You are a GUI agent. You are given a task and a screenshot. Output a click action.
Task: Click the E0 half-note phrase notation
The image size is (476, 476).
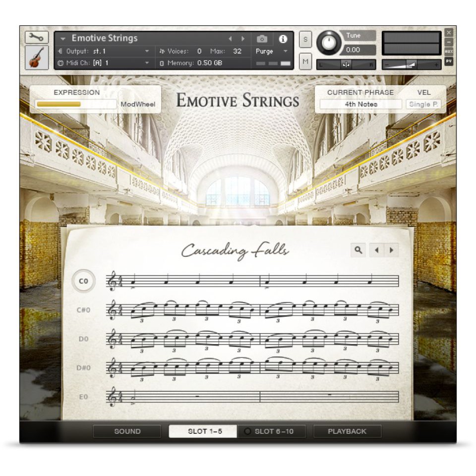pyautogui.click(x=252, y=397)
